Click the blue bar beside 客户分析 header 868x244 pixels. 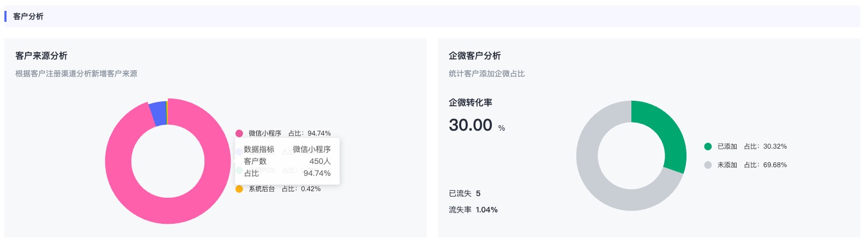[5, 16]
